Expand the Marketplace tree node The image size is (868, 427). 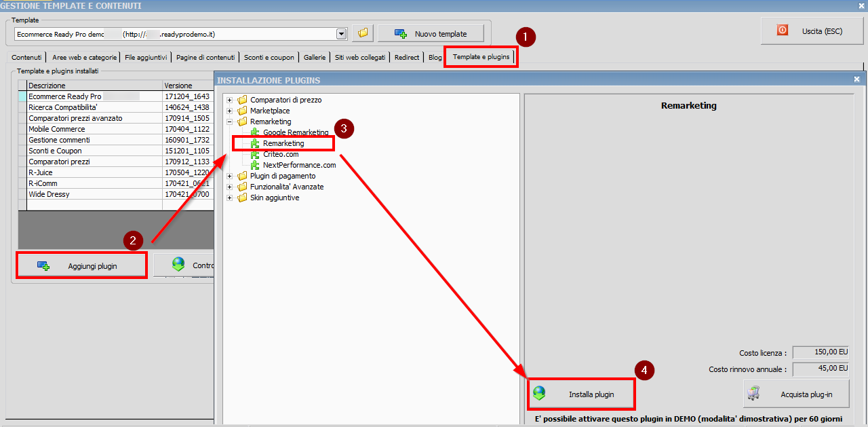coord(230,111)
